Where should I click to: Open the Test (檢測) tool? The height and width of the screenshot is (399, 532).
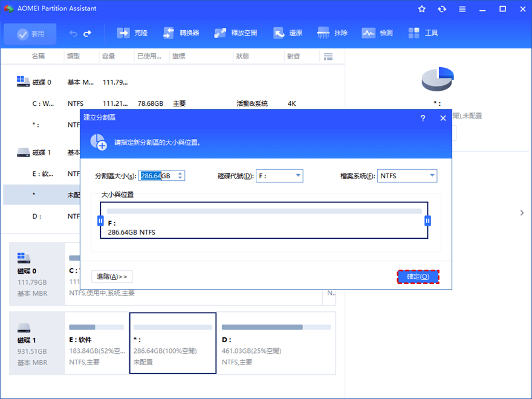377,33
